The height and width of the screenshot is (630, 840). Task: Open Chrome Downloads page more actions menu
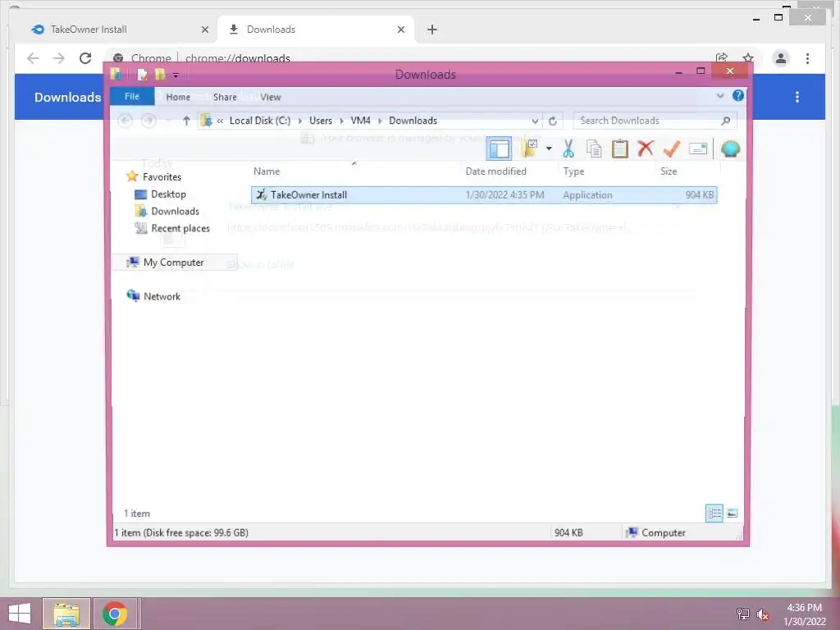(x=797, y=97)
